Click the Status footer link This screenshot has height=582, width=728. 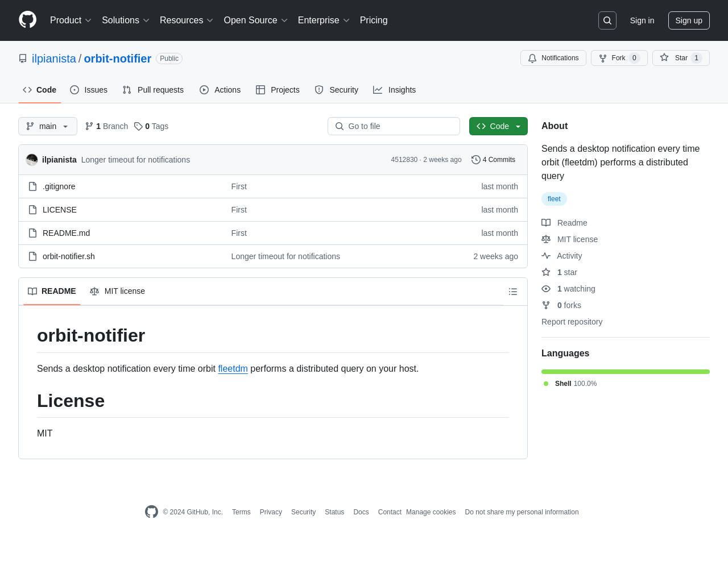point(334,512)
